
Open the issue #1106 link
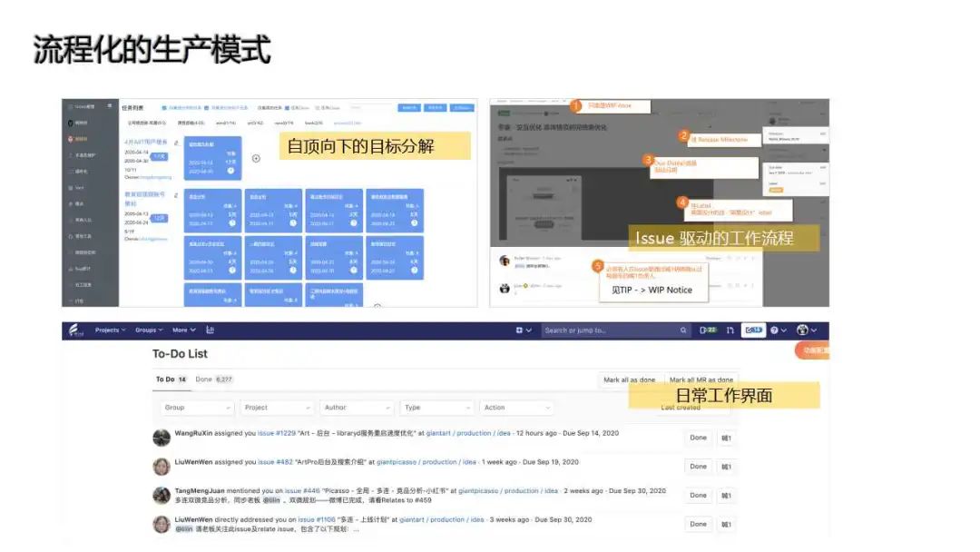tap(317, 519)
